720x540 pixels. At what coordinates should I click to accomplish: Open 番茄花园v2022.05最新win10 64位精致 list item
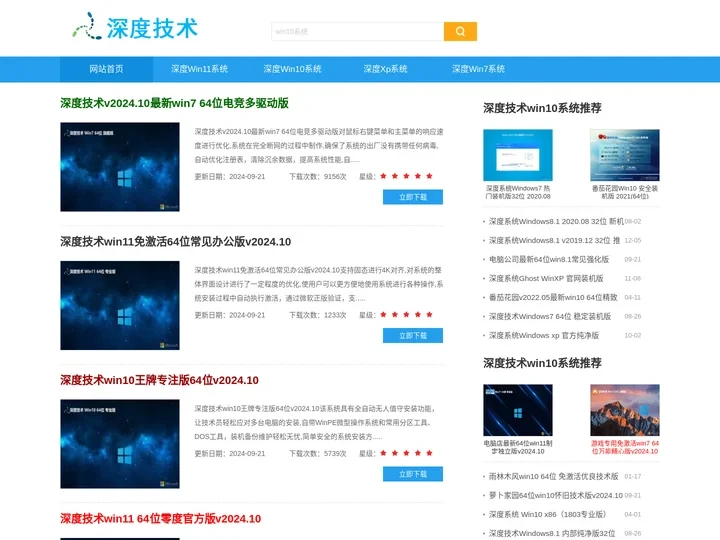553,297
